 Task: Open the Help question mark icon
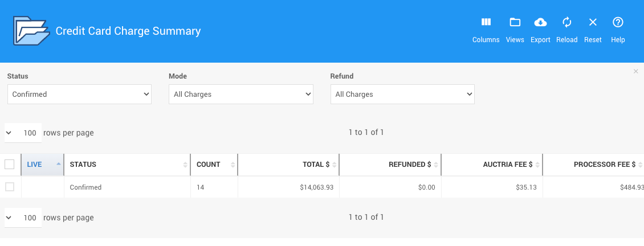coord(618,23)
